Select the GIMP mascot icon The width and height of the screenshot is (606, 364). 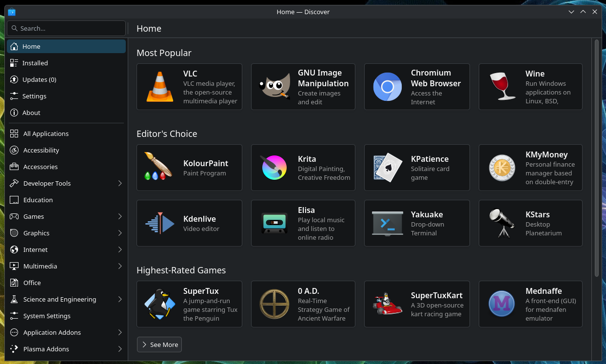coord(274,87)
